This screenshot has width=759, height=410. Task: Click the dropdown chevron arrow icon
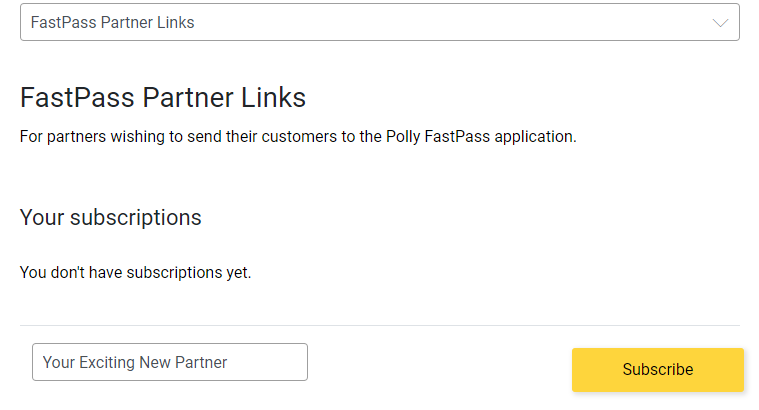[720, 23]
